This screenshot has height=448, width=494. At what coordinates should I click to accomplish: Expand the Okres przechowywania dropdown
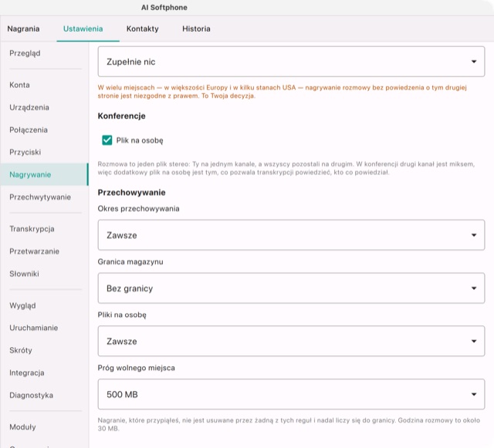point(291,235)
